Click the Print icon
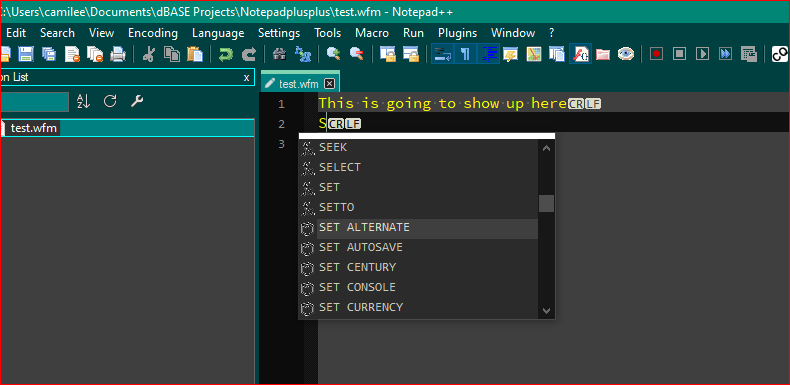790x385 pixels. pyautogui.click(x=118, y=54)
